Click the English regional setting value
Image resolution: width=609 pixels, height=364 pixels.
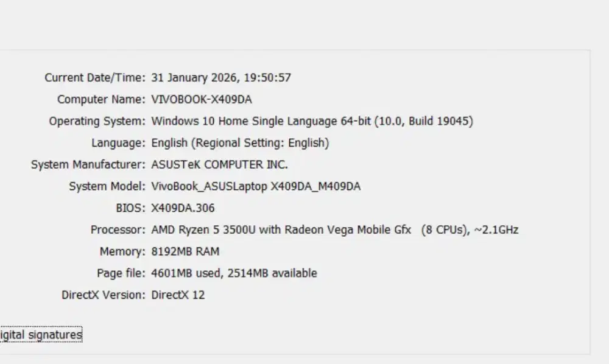(x=240, y=143)
